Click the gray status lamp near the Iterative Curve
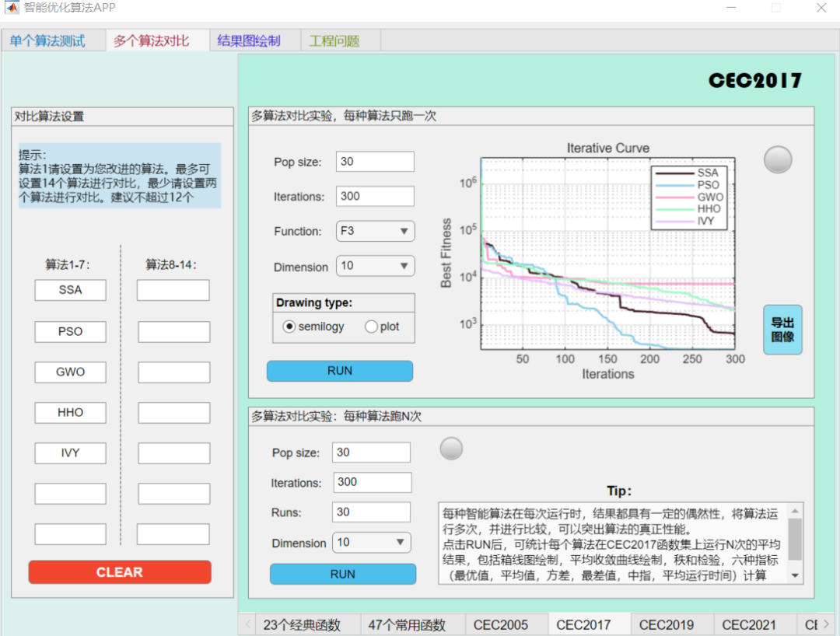 [777, 159]
